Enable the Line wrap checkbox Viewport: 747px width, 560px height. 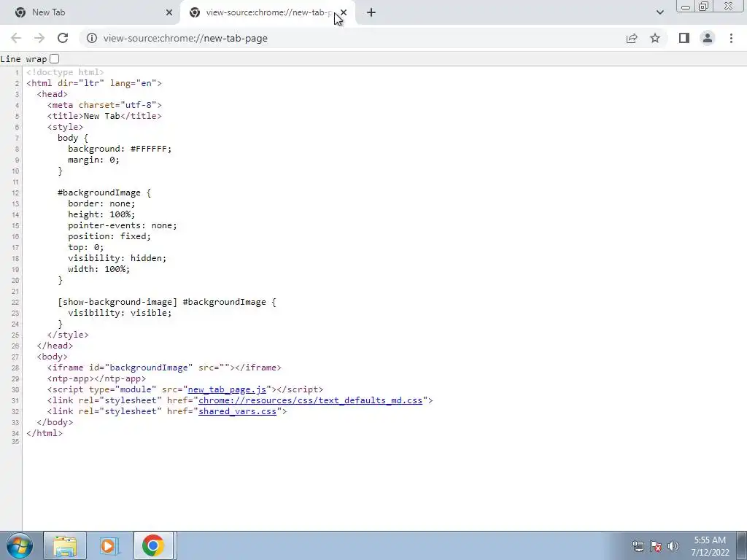[54, 58]
